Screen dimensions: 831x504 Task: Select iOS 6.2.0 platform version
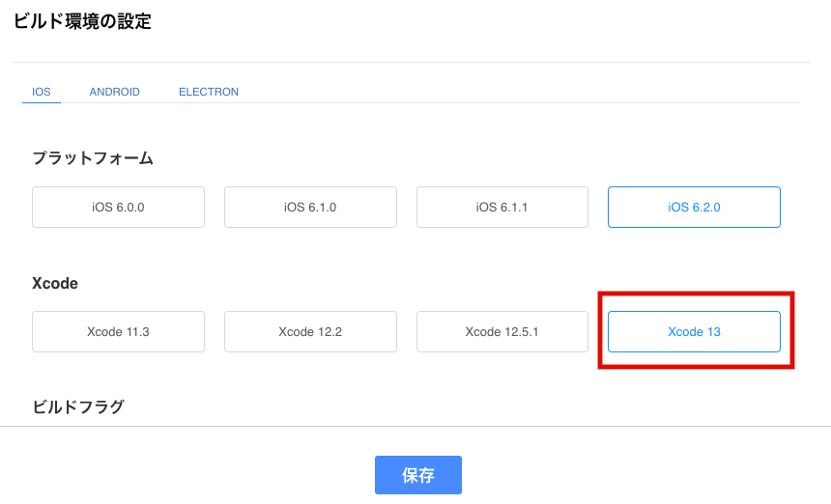[694, 207]
